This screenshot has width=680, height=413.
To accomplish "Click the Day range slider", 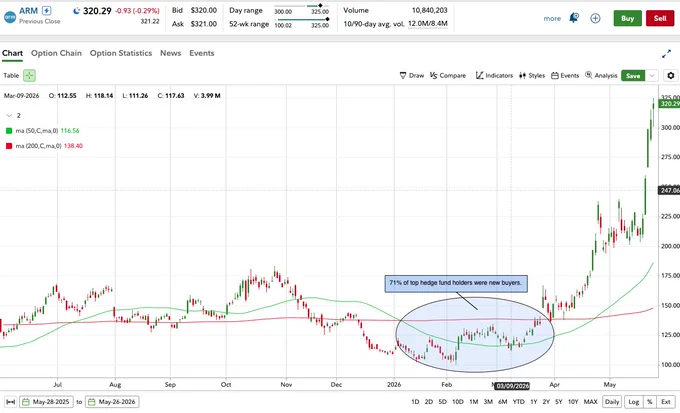I will (x=301, y=6).
